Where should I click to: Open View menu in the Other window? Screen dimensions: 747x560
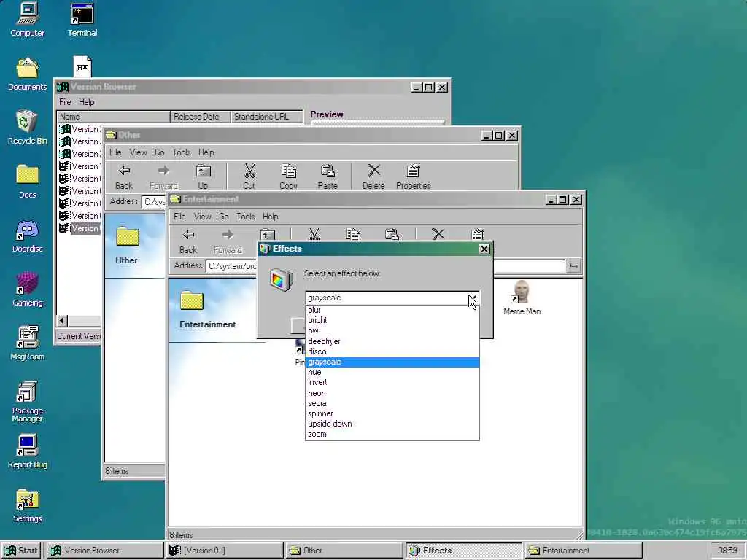[138, 152]
